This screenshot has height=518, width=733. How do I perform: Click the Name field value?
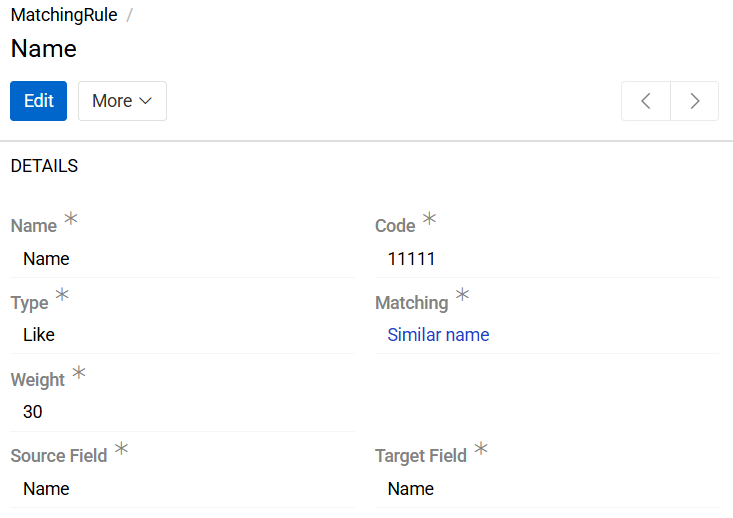46,259
